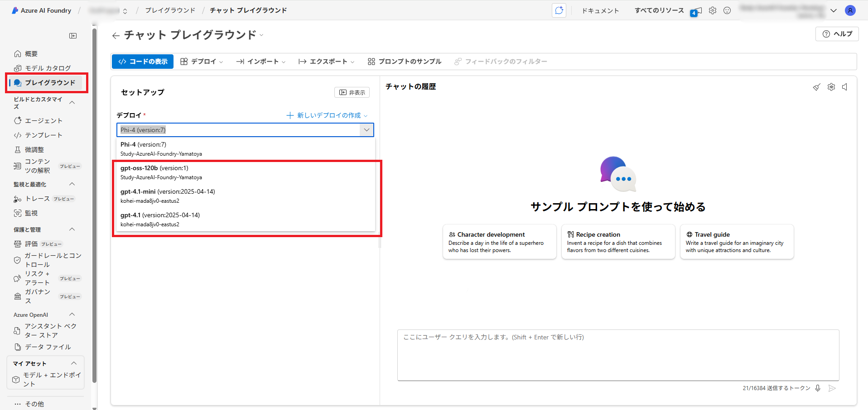Open プロンプトのサンプル
This screenshot has height=410, width=868.
405,62
